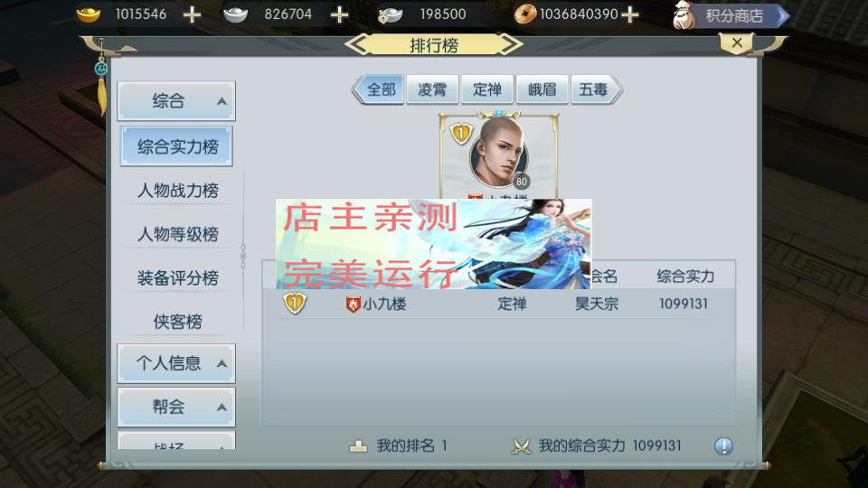This screenshot has width=868, height=488.
Task: Switch to the 凌霄 faction tab
Action: click(432, 89)
